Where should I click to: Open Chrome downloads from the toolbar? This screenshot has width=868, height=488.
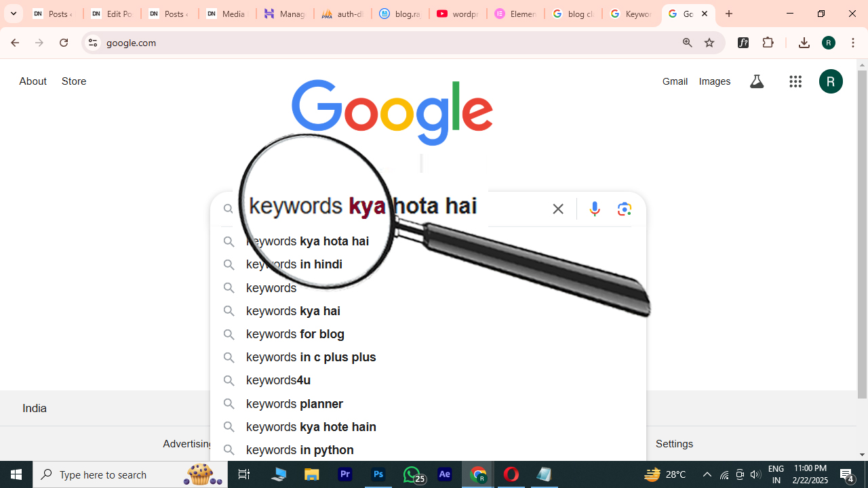click(x=804, y=42)
